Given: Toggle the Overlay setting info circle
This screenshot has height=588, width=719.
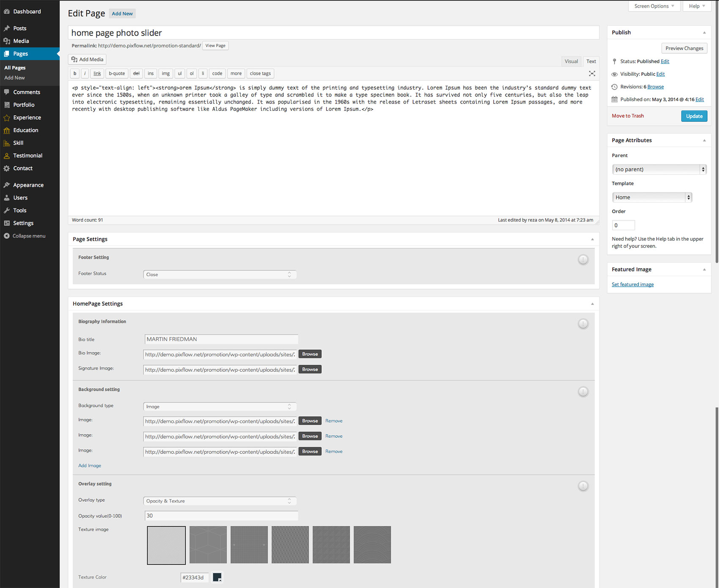Looking at the screenshot, I should tap(583, 486).
